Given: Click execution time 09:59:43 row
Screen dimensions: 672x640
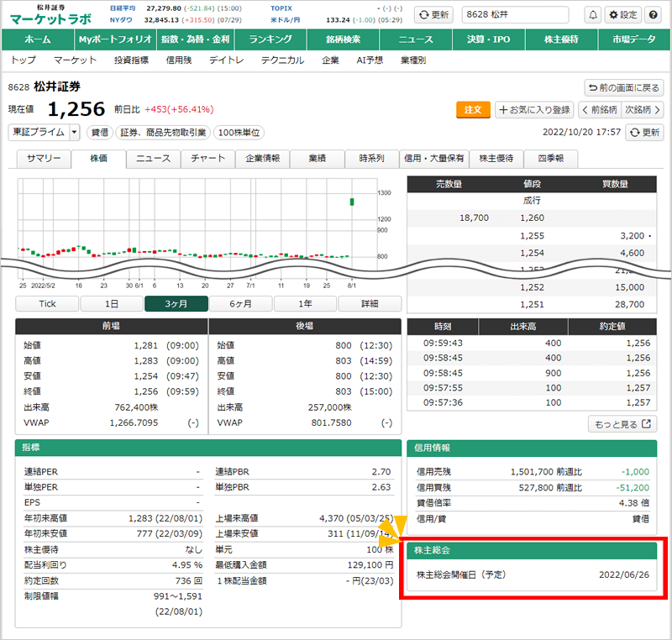Looking at the screenshot, I should click(532, 344).
